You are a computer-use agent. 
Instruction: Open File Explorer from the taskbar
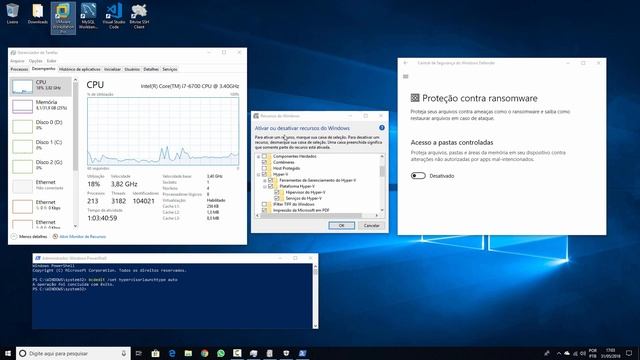[x=188, y=353]
